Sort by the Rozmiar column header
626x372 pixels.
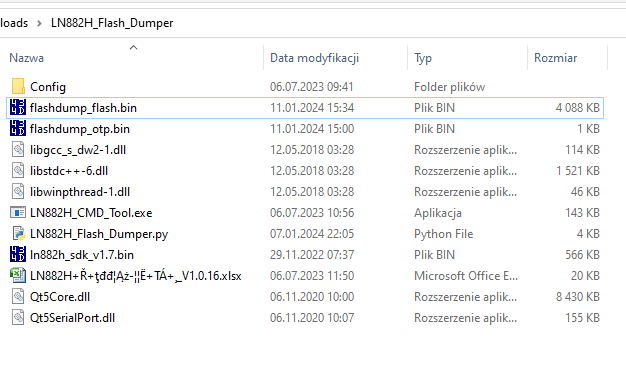click(556, 58)
